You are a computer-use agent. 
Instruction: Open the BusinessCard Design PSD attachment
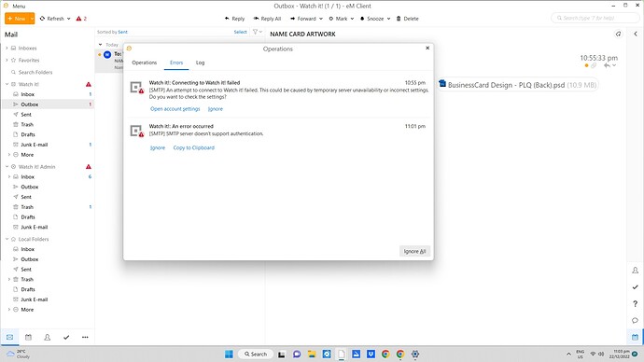tap(517, 85)
